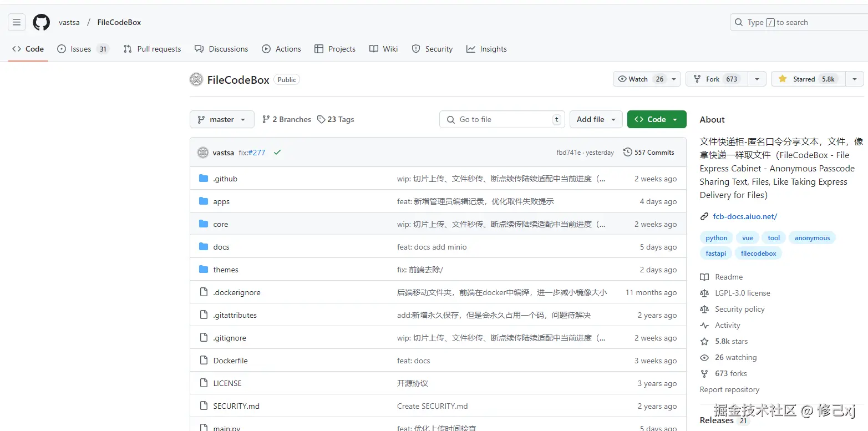Screen dimensions: 868x431
Task: Open the Issues tab
Action: pyautogui.click(x=83, y=49)
